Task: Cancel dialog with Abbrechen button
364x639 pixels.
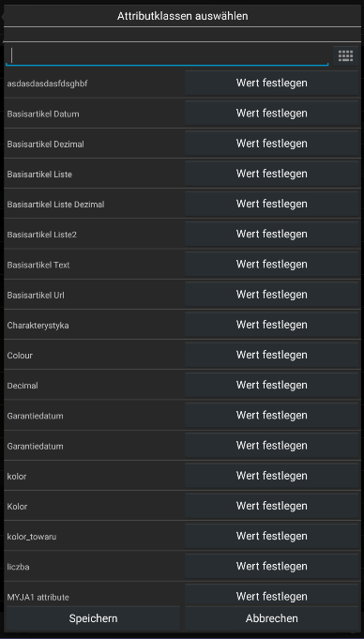Action: 271,618
